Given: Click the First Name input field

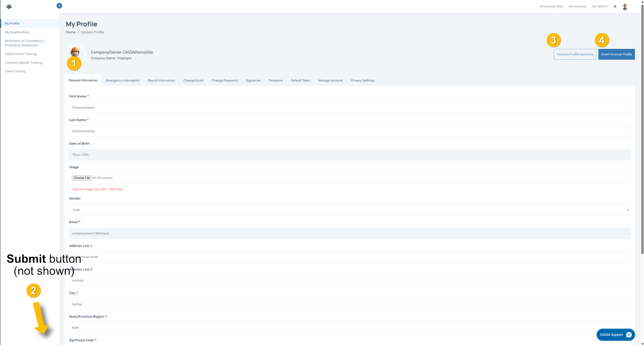Looking at the screenshot, I should pos(349,107).
